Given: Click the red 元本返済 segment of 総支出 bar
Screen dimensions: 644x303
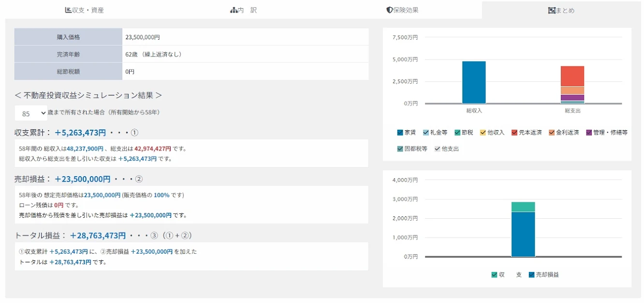Looking at the screenshot, I should point(572,76).
